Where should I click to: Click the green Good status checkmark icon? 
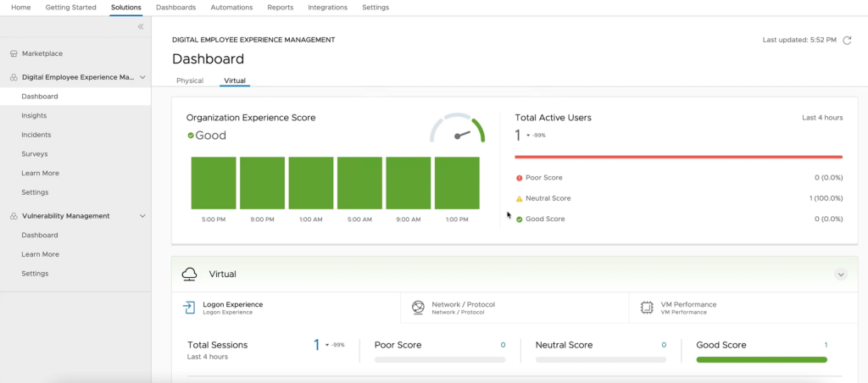point(191,135)
